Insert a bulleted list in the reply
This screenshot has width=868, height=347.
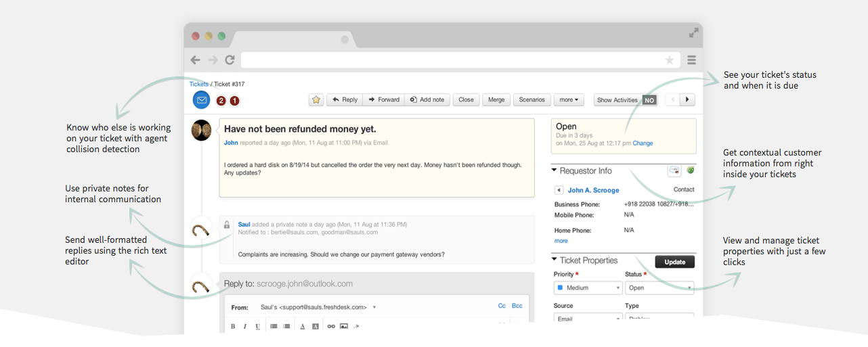(274, 326)
